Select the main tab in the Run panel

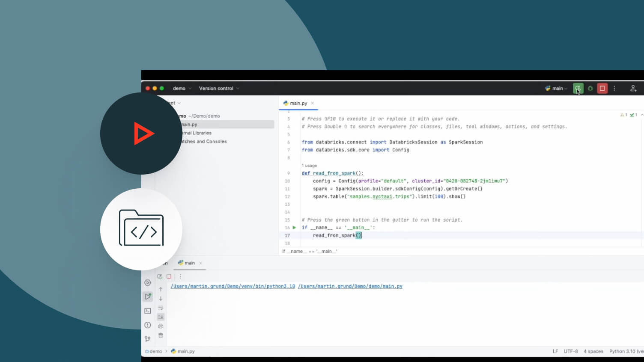tap(189, 263)
